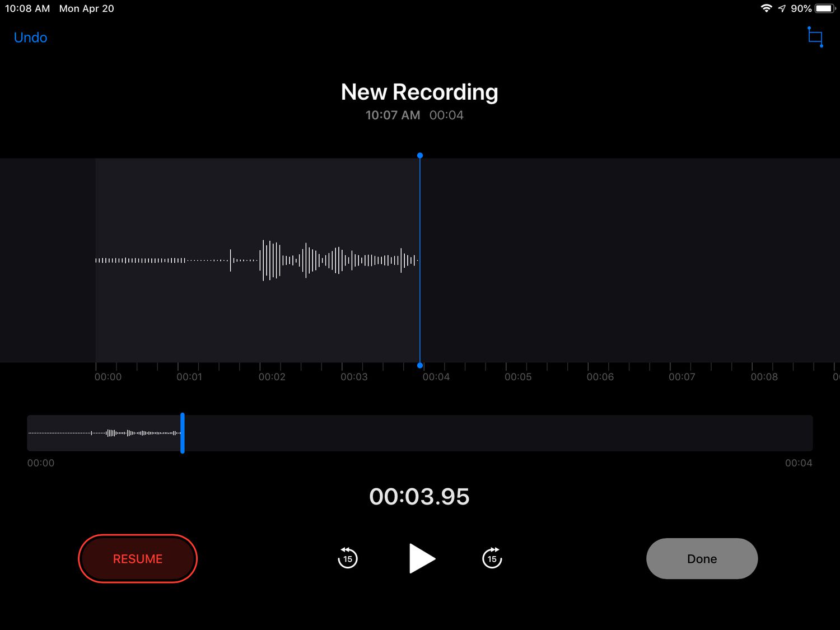Tap the 00:03.95 elapsed time display
This screenshot has height=630, width=840.
point(419,497)
